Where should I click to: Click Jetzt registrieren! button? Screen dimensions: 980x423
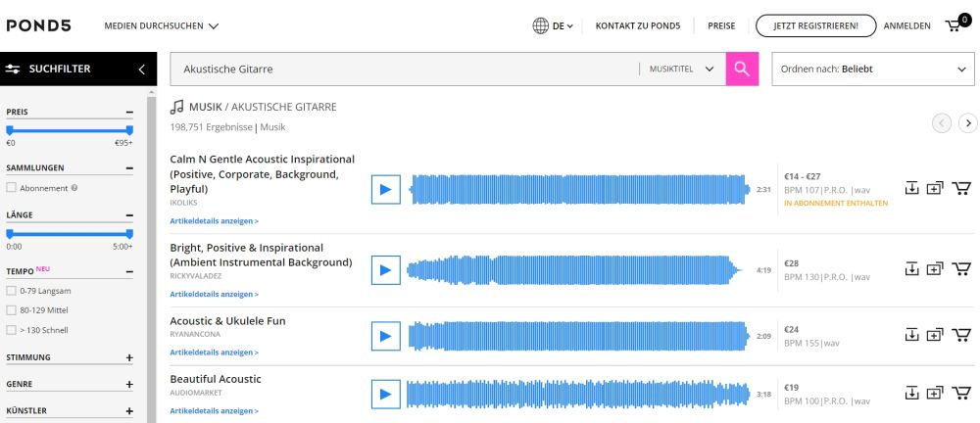(815, 25)
